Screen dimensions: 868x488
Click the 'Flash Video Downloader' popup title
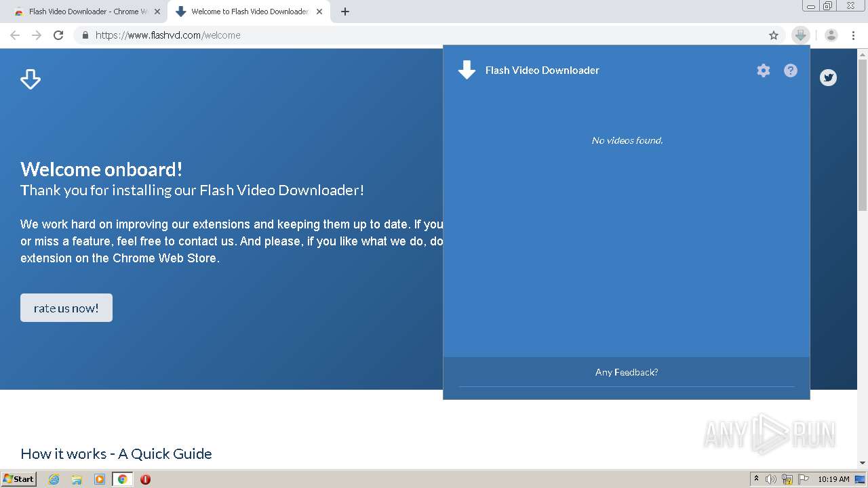coord(542,70)
